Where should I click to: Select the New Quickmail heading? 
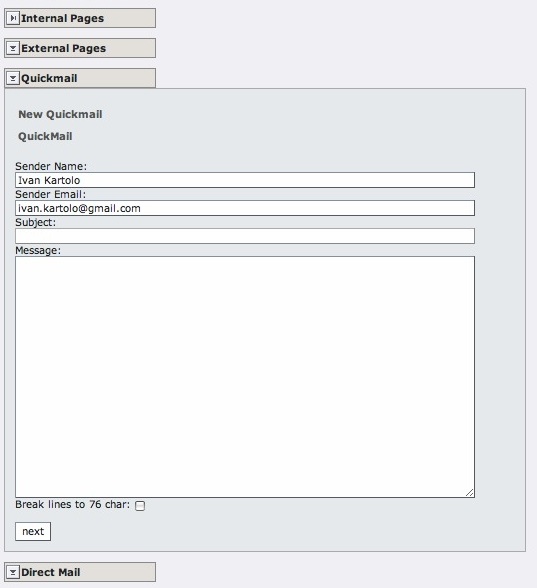pos(60,114)
